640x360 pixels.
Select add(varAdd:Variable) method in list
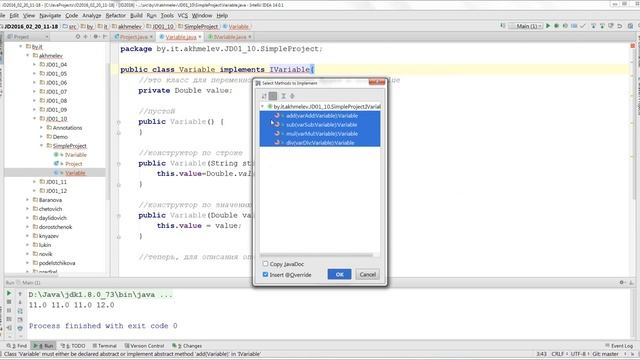[320, 116]
